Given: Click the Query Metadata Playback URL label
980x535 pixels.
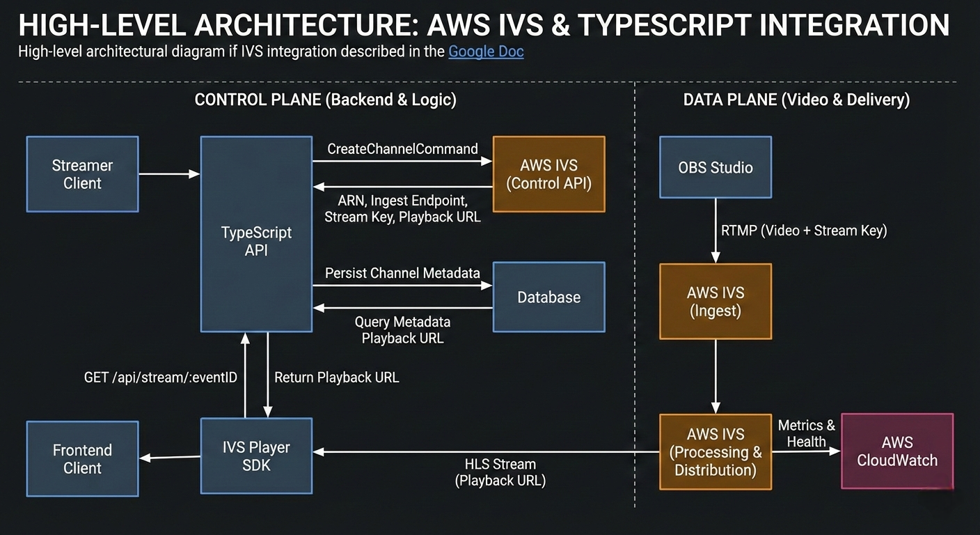Looking at the screenshot, I should tap(402, 330).
